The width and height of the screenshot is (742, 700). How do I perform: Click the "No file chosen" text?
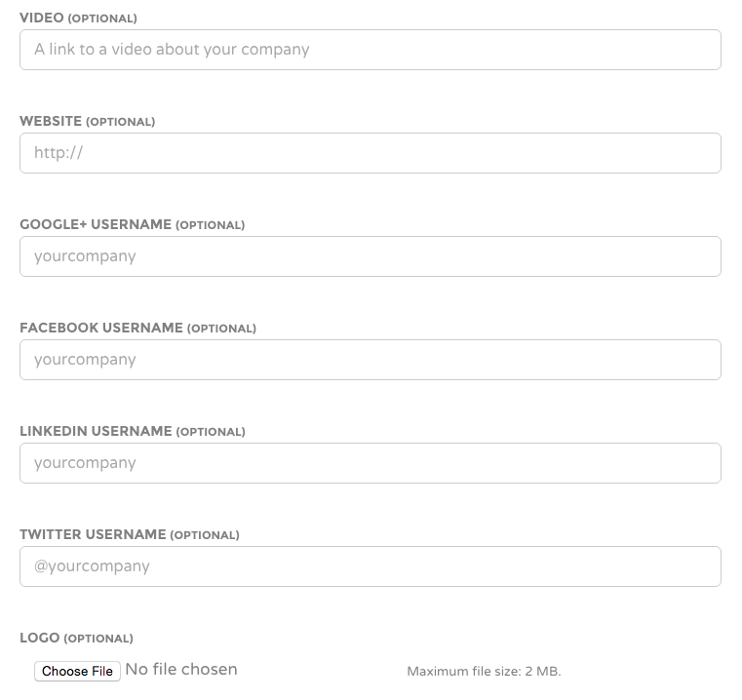tap(181, 670)
